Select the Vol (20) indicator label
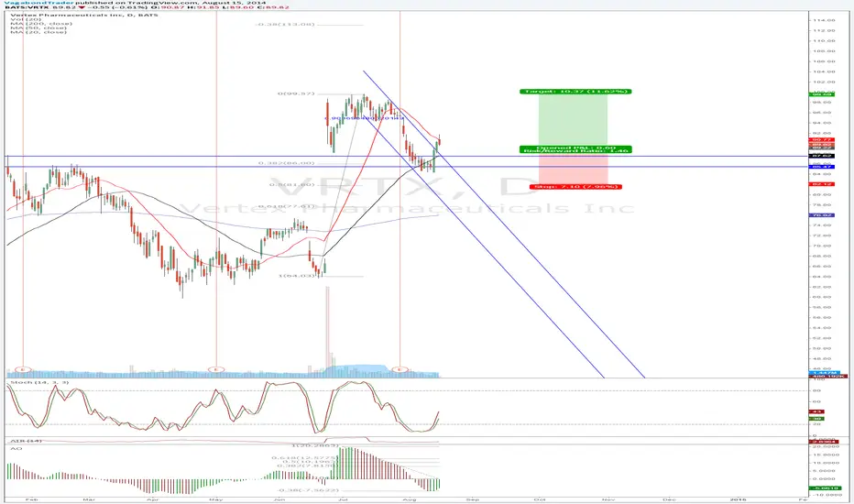This screenshot has height=504, width=854. (x=26, y=19)
